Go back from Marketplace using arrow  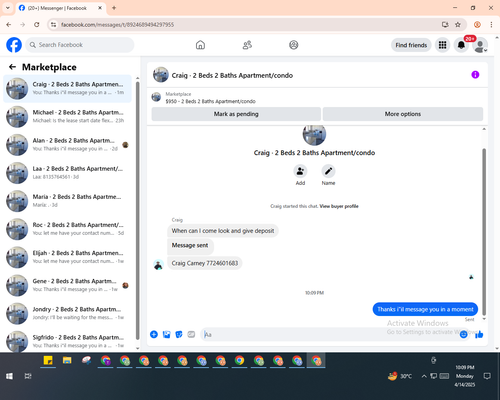click(x=12, y=67)
